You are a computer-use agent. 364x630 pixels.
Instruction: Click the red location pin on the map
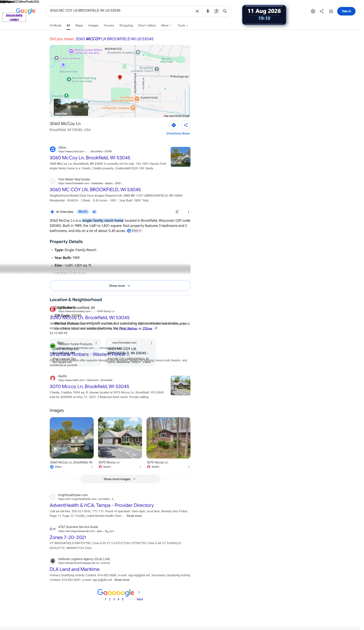tap(120, 78)
